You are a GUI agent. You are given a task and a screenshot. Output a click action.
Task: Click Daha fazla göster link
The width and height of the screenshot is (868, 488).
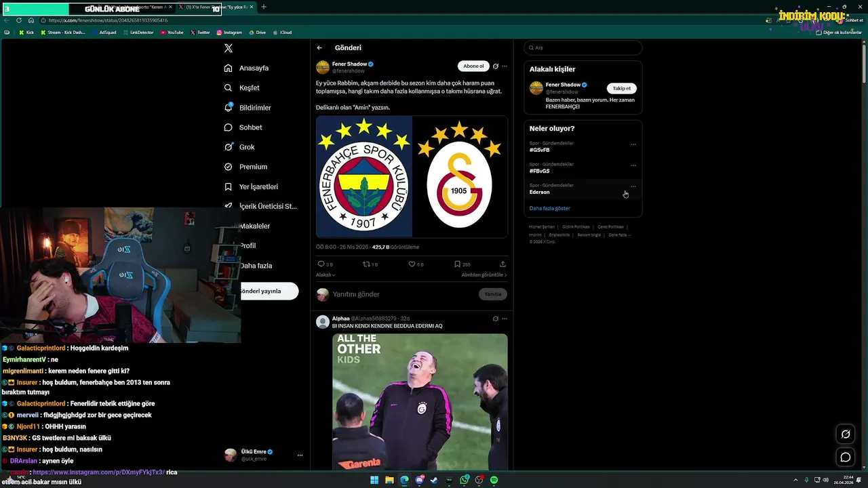(x=550, y=208)
